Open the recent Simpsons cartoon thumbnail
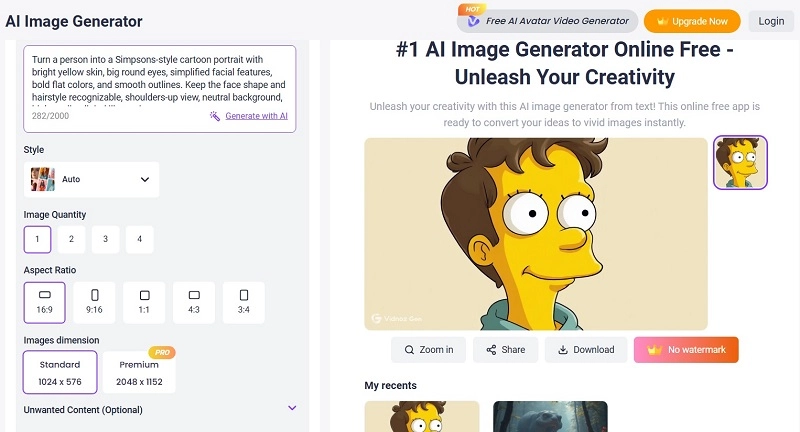This screenshot has width=800, height=432. 422,416
